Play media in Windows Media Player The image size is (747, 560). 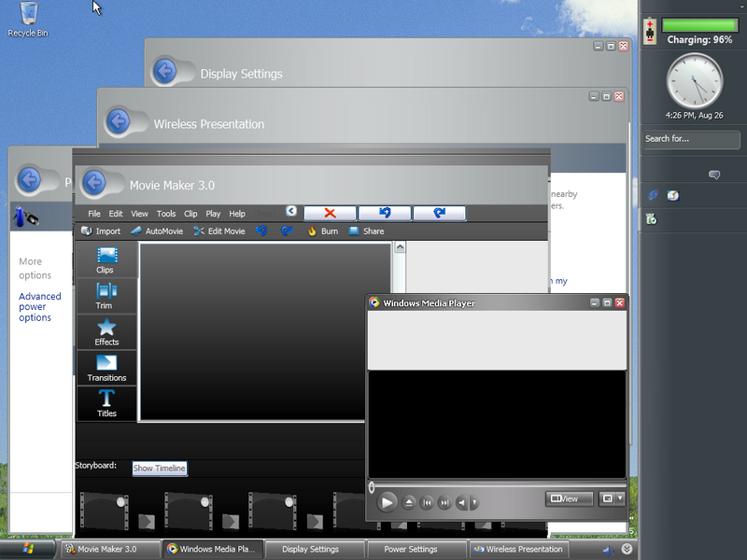click(387, 502)
